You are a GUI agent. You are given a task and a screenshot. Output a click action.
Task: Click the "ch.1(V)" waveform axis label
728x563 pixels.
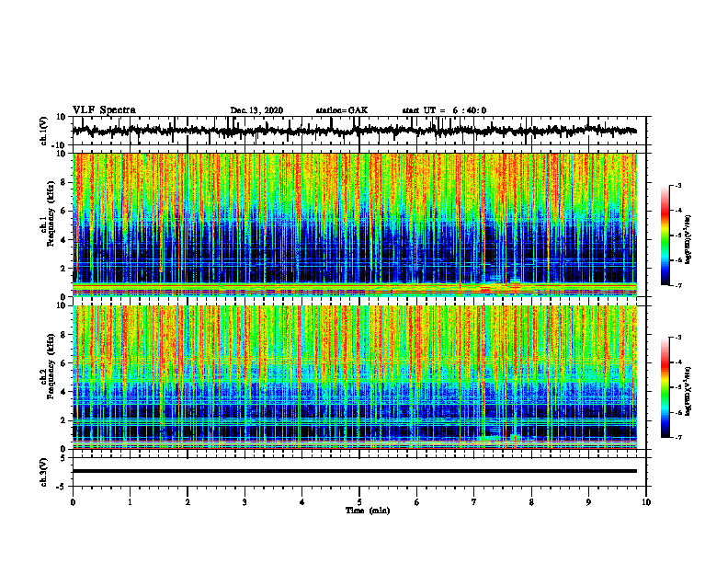click(x=44, y=131)
